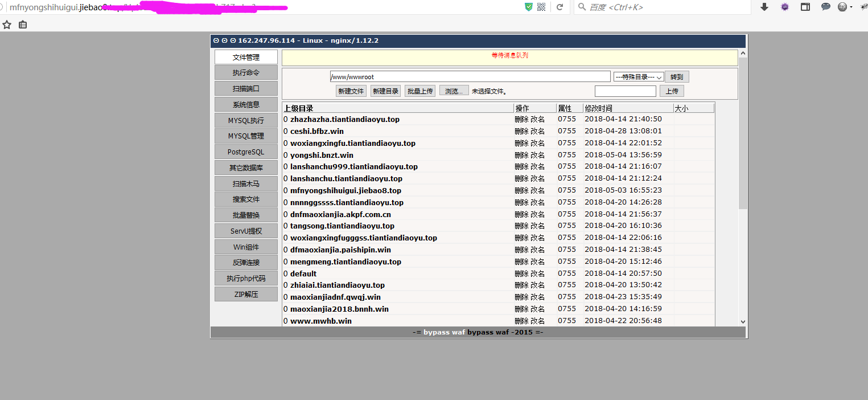Click the scrollbar down arrow
The width and height of the screenshot is (868, 400).
pyautogui.click(x=742, y=322)
